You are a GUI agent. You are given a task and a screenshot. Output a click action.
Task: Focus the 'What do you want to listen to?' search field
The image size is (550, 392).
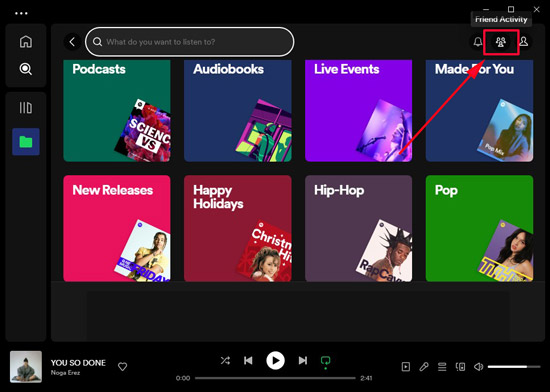coord(189,42)
